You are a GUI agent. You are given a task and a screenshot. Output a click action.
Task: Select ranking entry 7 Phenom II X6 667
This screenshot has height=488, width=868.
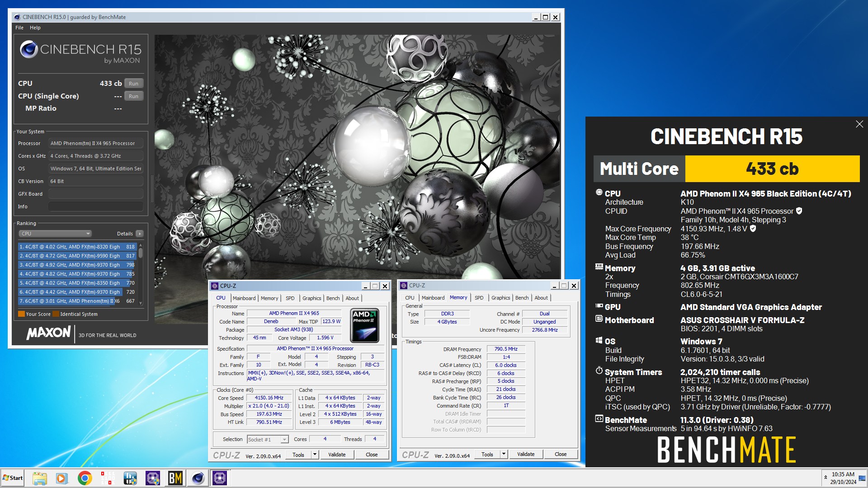tap(77, 301)
